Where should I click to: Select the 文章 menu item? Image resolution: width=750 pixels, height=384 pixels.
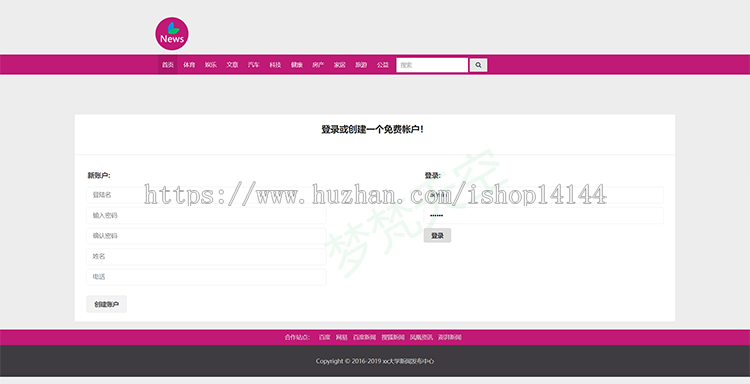pos(232,65)
